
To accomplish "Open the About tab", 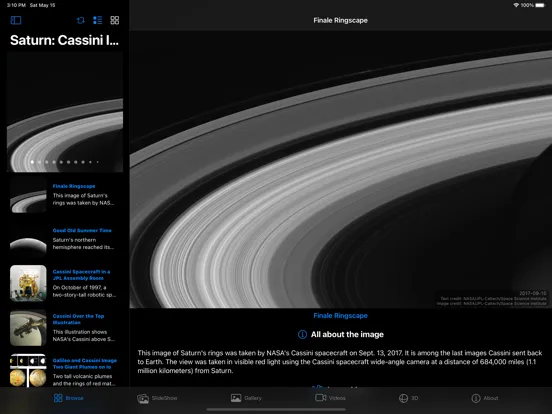I will point(485,398).
